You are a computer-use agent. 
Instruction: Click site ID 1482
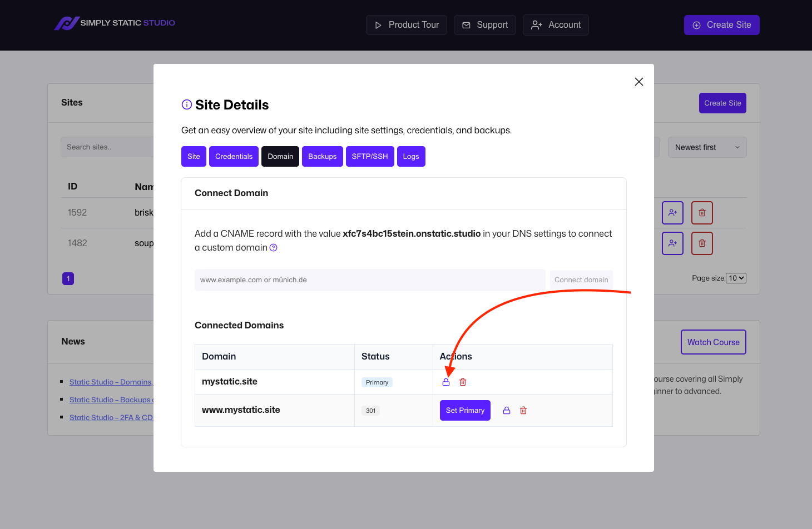[77, 243]
